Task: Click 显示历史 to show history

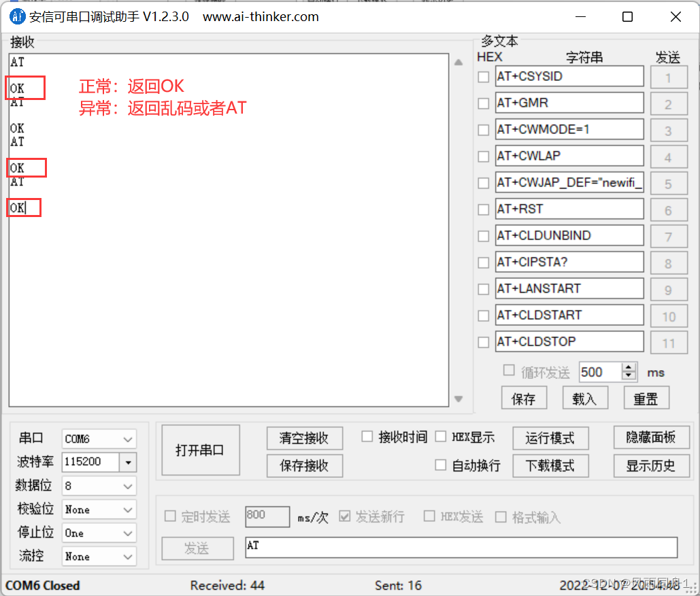Action: [651, 466]
